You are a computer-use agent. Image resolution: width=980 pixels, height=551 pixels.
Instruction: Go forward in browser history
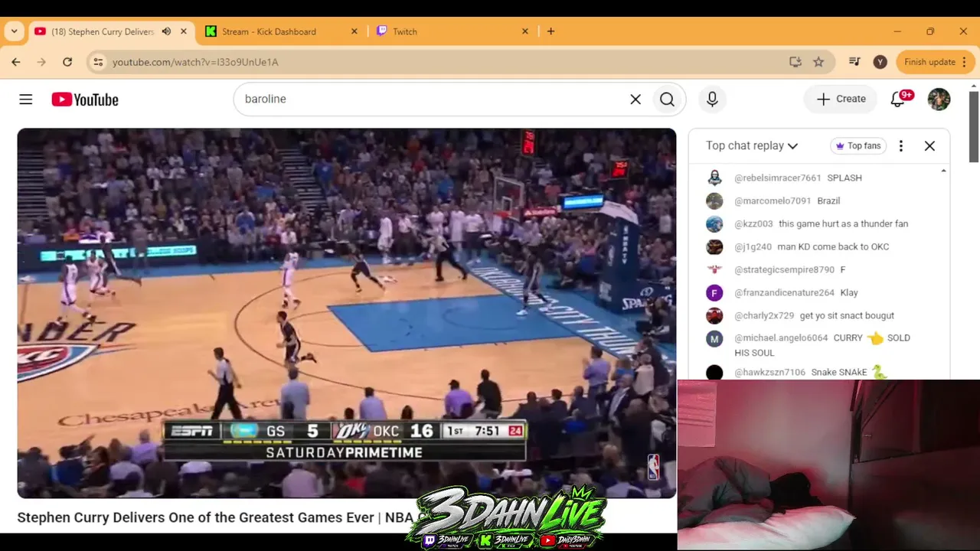tap(41, 62)
